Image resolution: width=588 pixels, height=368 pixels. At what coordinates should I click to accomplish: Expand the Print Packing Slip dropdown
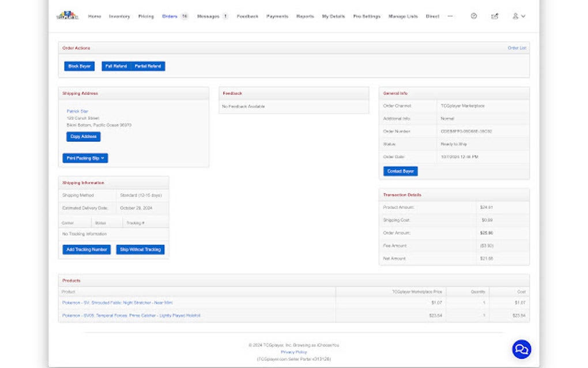(x=85, y=157)
